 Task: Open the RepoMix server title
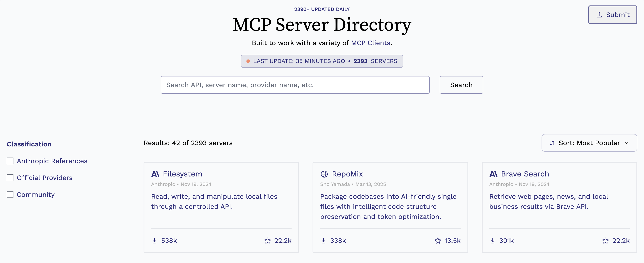[347, 174]
